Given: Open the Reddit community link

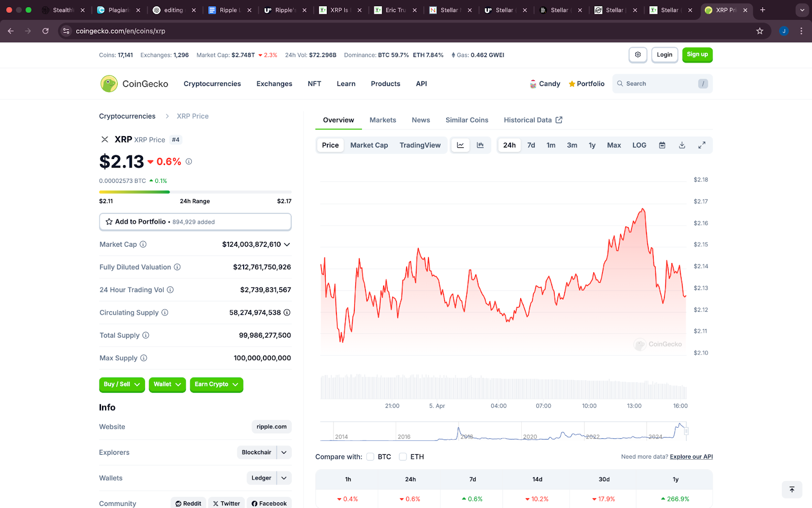Looking at the screenshot, I should [188, 503].
